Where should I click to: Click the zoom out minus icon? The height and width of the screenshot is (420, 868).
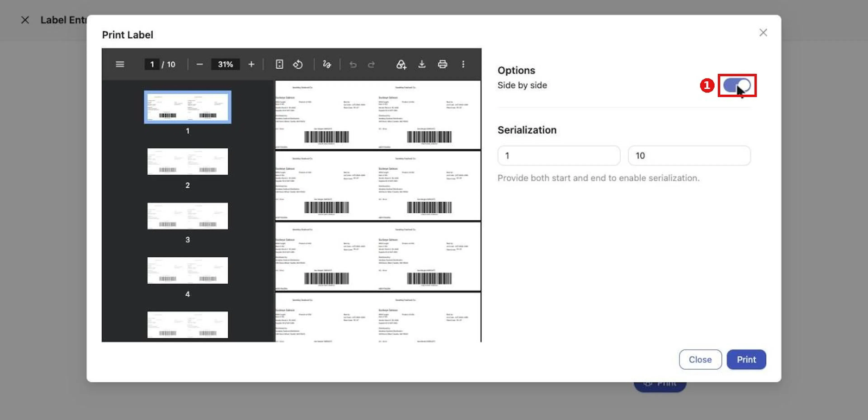pos(199,64)
